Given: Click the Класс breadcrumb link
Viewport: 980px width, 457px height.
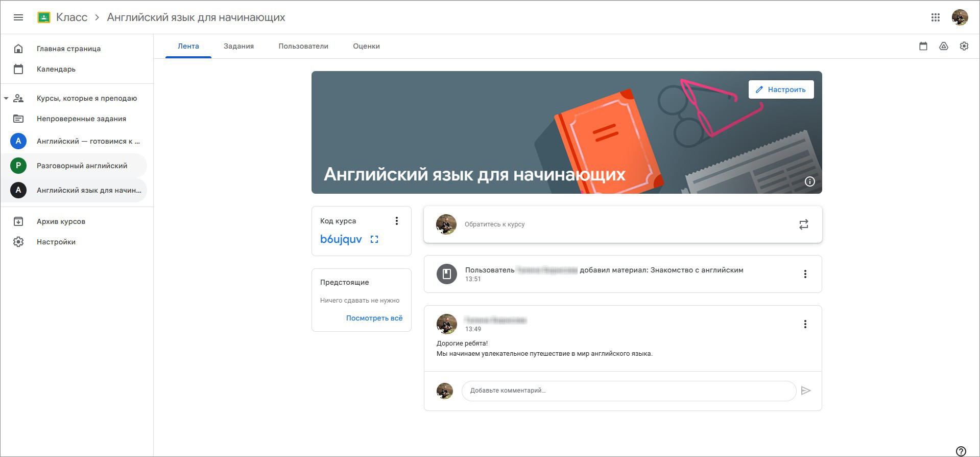Looking at the screenshot, I should (x=71, y=17).
